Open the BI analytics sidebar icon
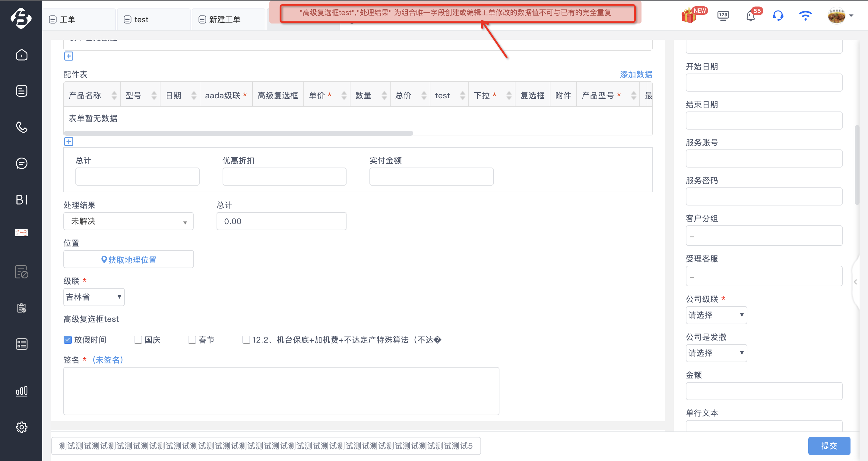Image resolution: width=868 pixels, height=461 pixels. [22, 200]
